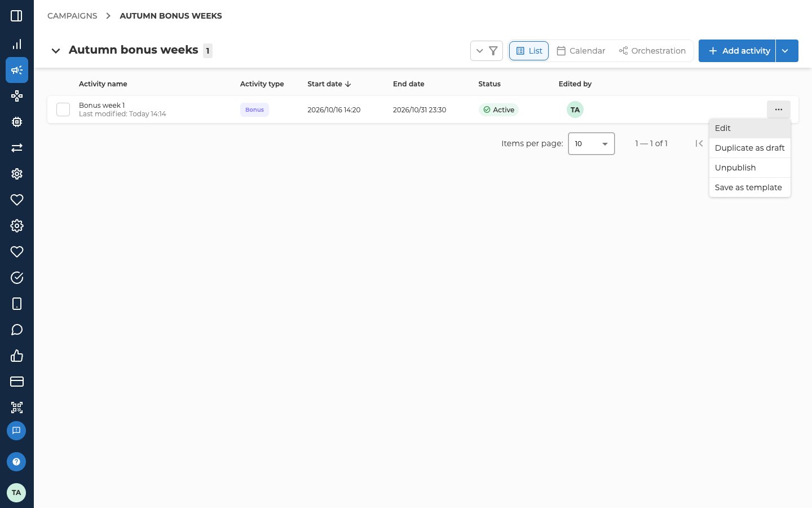
Task: Open the QR code icon in sidebar
Action: pos(17,408)
